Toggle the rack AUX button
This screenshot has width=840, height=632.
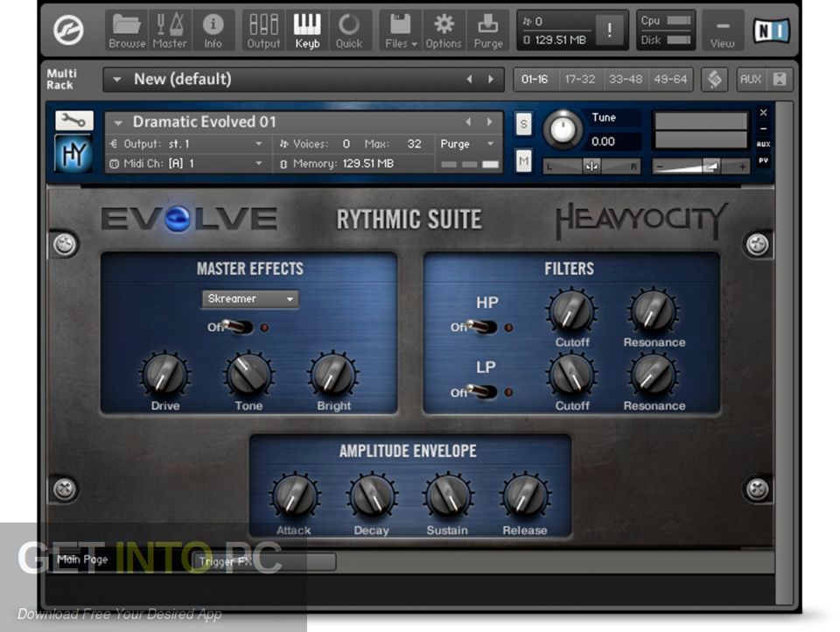(x=751, y=80)
